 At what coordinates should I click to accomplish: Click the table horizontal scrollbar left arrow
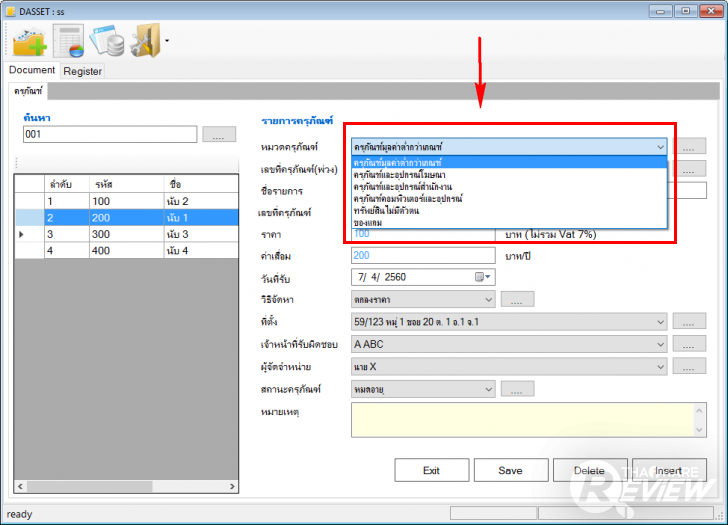coord(20,486)
